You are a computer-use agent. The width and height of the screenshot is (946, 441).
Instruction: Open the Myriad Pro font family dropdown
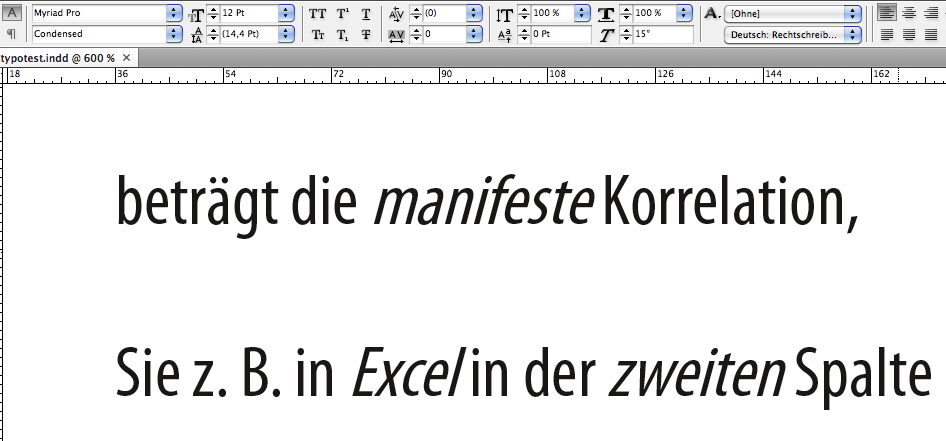[174, 13]
